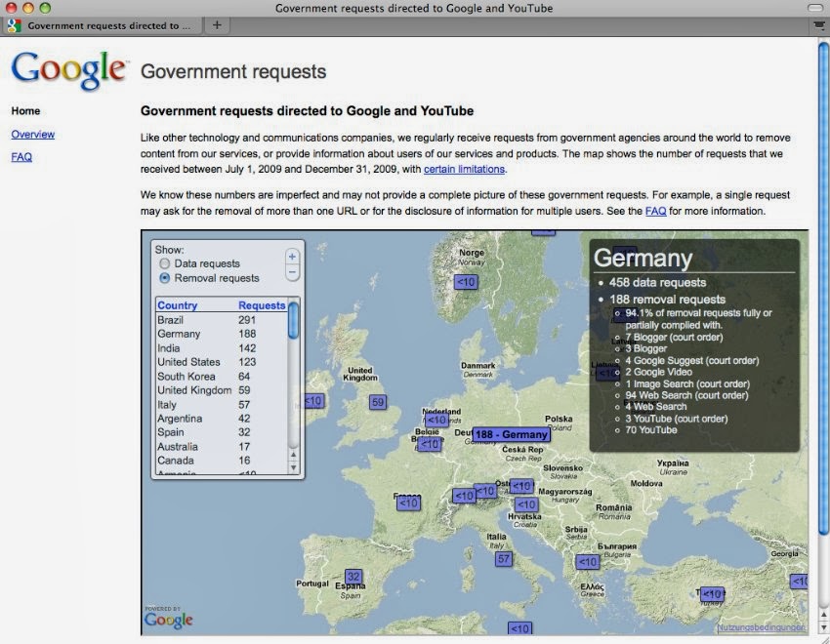Viewport: 830px width, 644px height.
Task: Click the window toolbar toggle pill button
Action: click(815, 8)
